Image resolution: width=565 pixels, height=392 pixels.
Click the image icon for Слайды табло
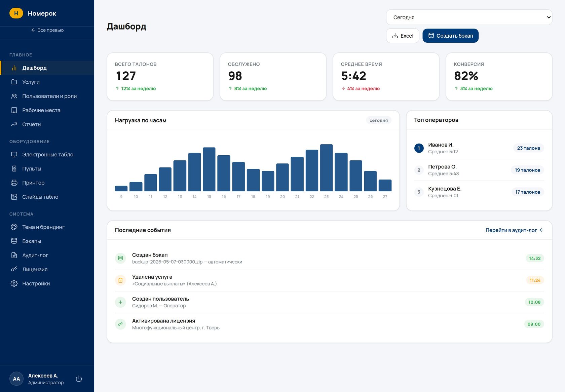tap(14, 197)
